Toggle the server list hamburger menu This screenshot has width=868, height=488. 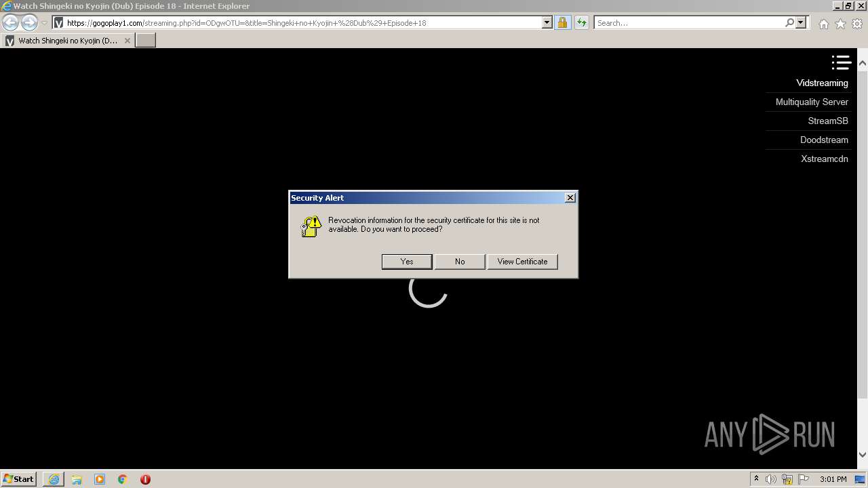pyautogui.click(x=841, y=62)
